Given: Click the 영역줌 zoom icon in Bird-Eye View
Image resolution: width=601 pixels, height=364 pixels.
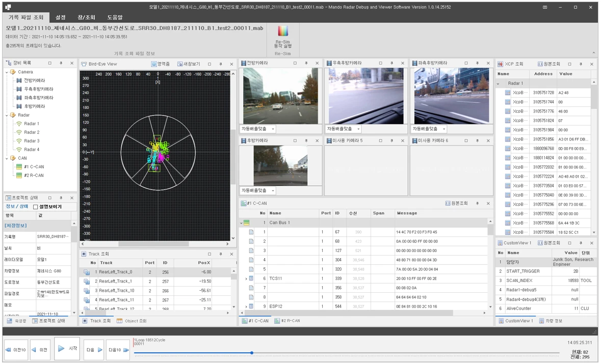Looking at the screenshot, I should pyautogui.click(x=154, y=64).
